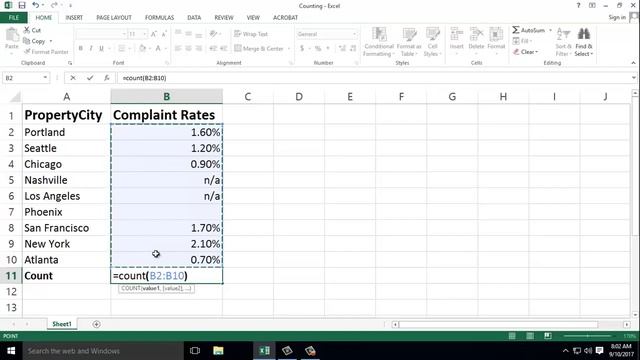The width and height of the screenshot is (640, 360).
Task: Click the AutoSum sigma icon
Action: click(516, 30)
